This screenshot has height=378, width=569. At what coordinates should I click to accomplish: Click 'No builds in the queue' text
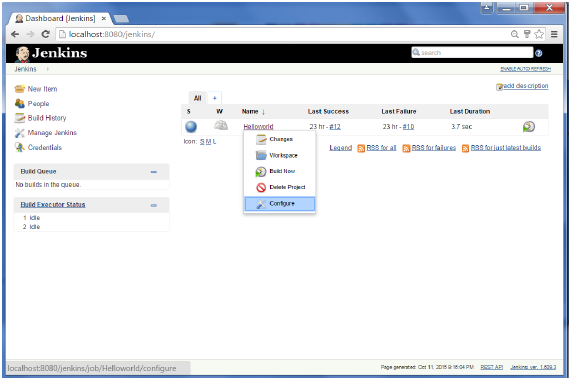coord(48,185)
